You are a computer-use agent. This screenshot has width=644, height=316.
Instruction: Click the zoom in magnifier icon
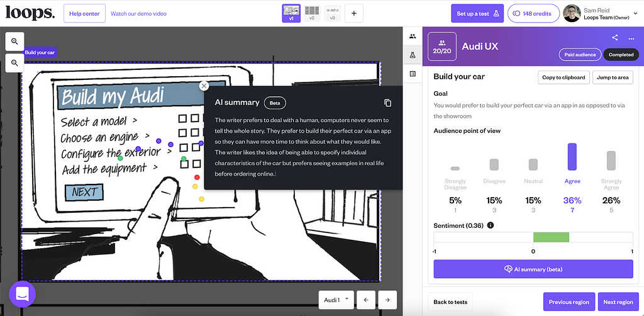15,42
